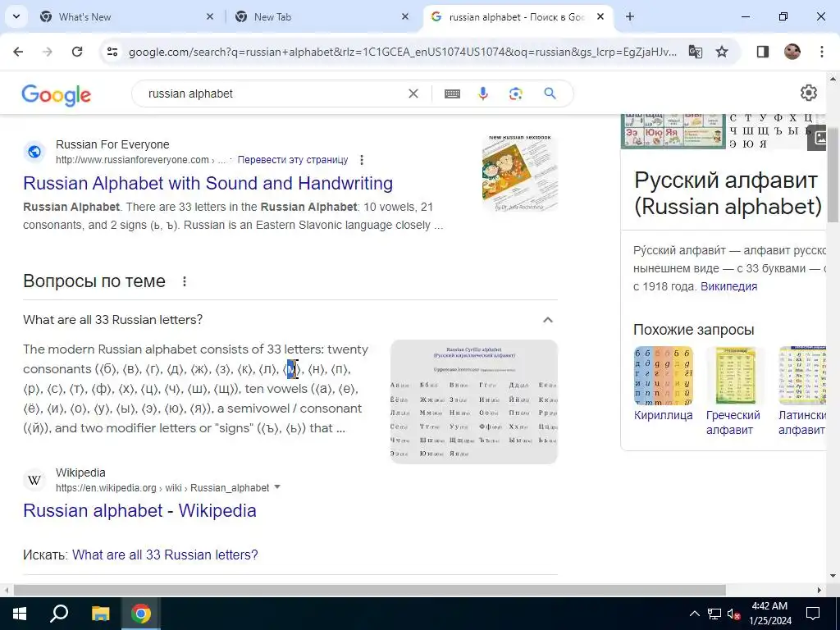The width and height of the screenshot is (840, 630).
Task: Go back to the previous page
Action: coord(18,52)
